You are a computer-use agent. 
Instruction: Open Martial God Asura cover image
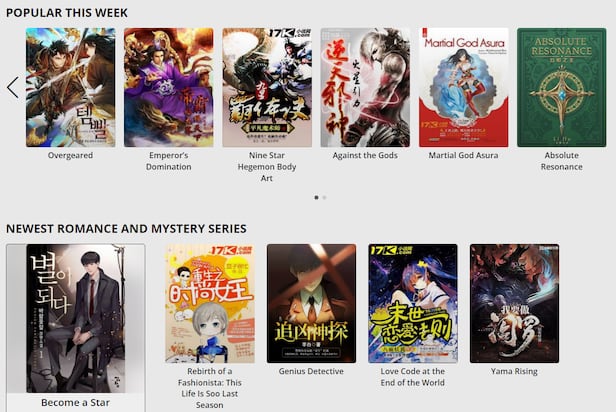click(464, 87)
